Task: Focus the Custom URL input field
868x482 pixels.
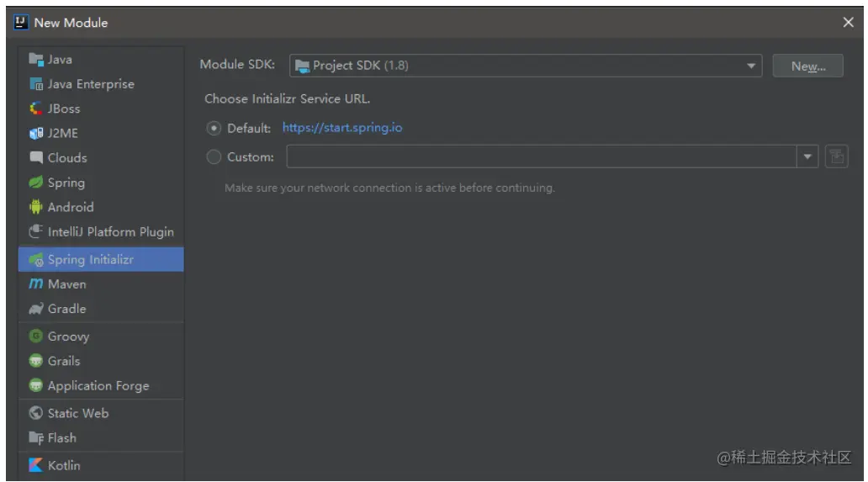Action: click(542, 156)
